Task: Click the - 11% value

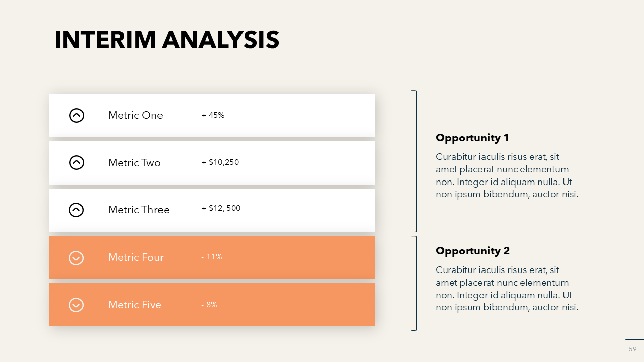Action: coord(212,257)
